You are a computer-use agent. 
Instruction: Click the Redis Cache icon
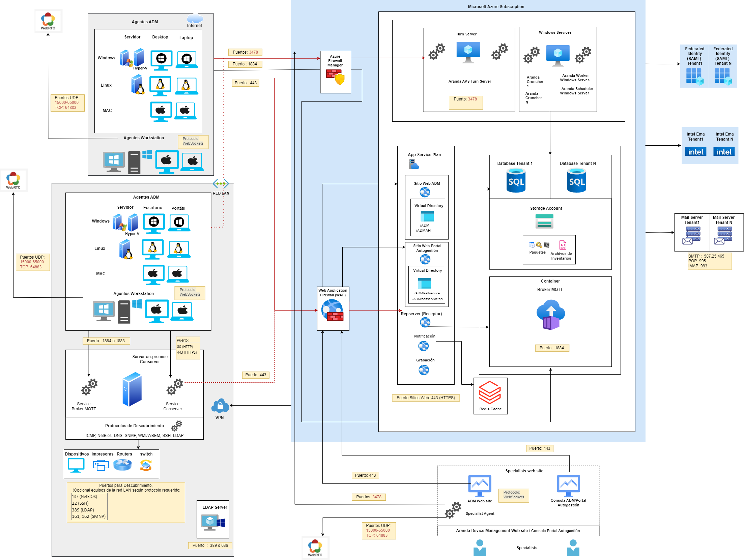pos(490,392)
